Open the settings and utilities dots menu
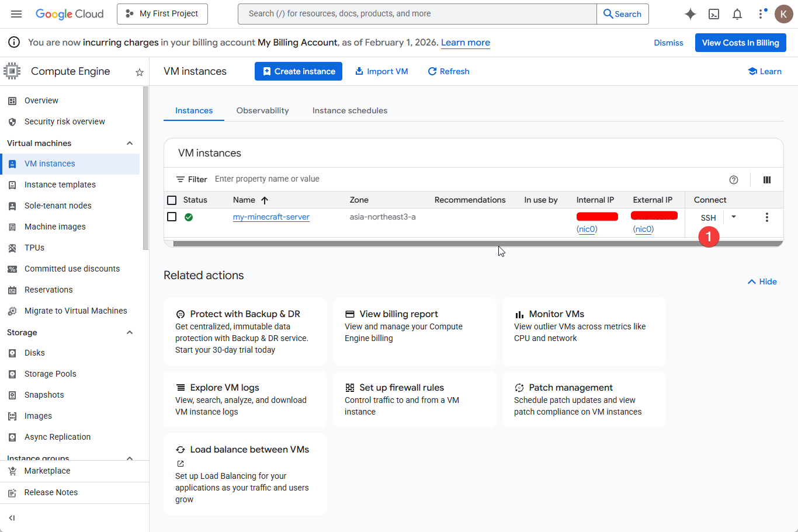The height and width of the screenshot is (532, 798). tap(762, 14)
